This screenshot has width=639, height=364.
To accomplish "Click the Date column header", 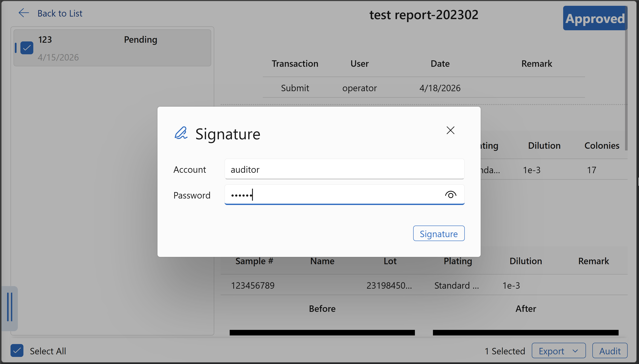I will coord(440,64).
